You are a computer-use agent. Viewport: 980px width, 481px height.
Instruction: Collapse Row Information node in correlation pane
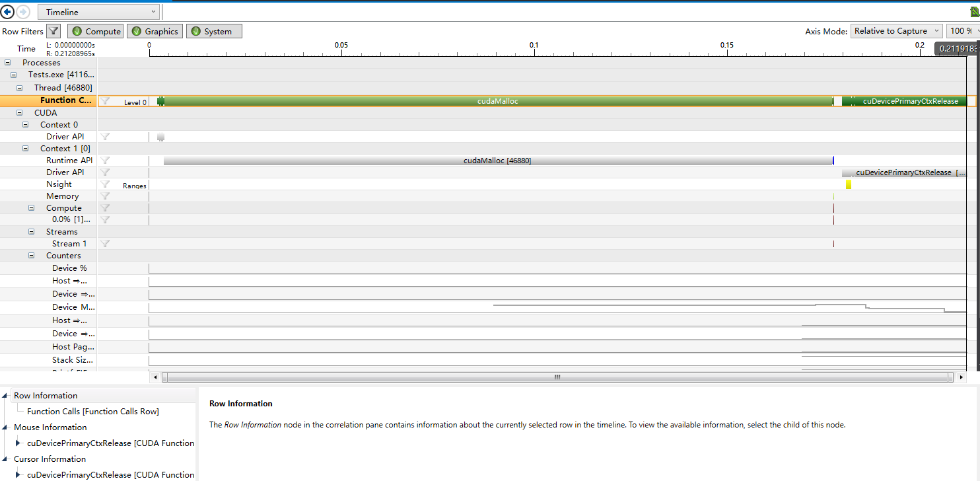click(x=6, y=396)
